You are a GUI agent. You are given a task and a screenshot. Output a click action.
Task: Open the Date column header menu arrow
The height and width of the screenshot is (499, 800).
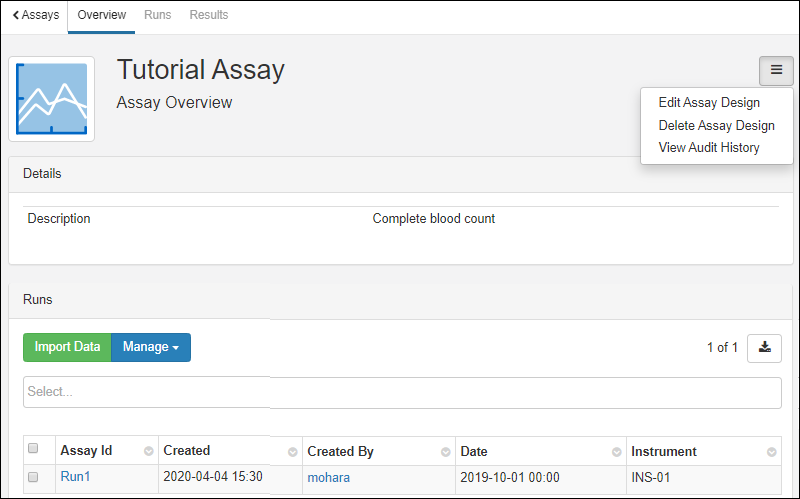617,452
